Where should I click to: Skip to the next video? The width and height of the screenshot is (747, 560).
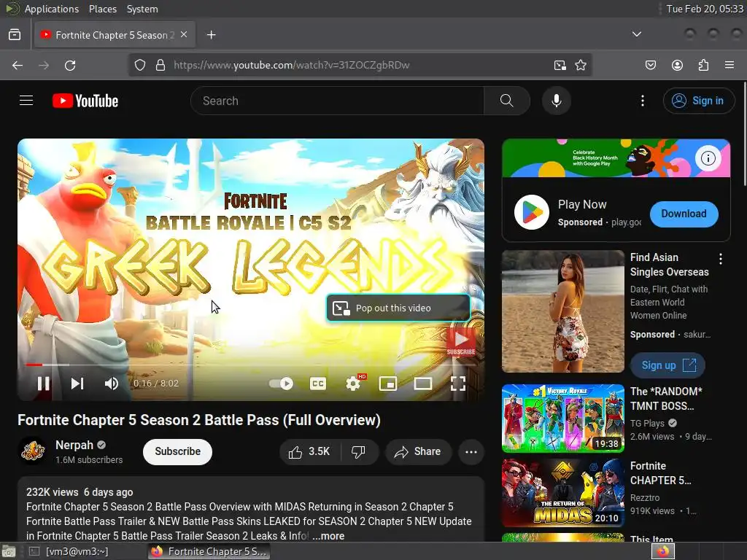(77, 384)
